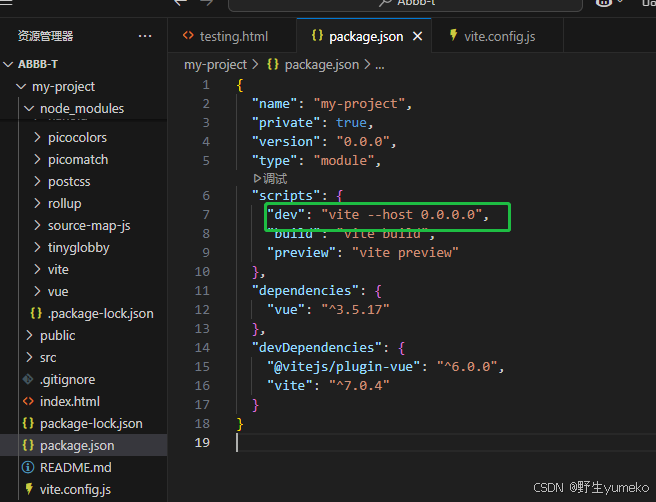656x502 pixels.
Task: Expand the source-map-js folder
Action: 37,225
